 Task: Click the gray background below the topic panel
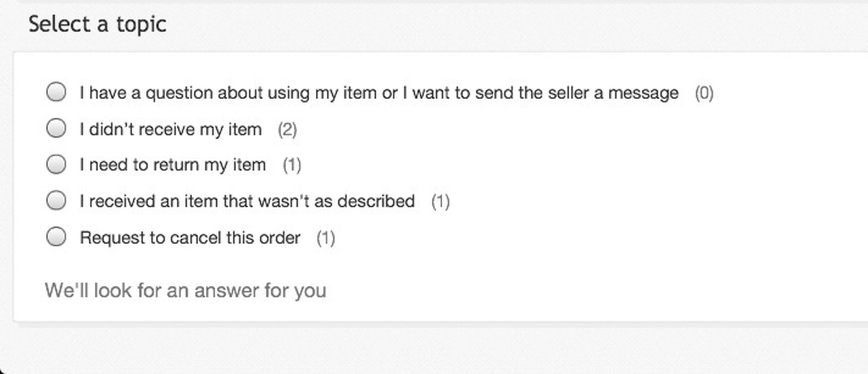434,349
